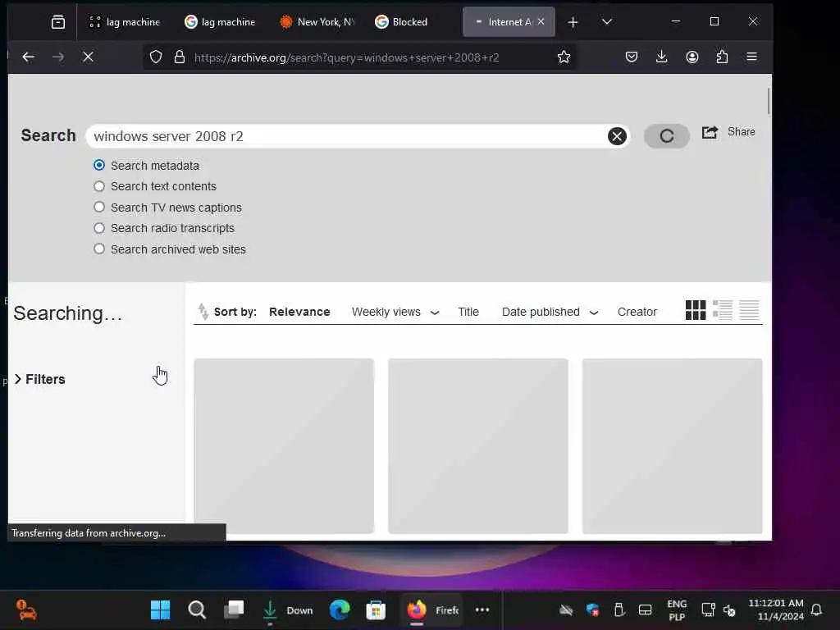Stop loading the archive.org page
Screen dimensions: 840x630
click(x=89, y=57)
